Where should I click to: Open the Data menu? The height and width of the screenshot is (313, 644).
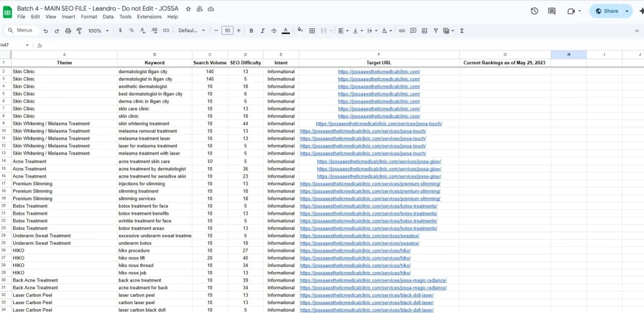coord(108,17)
